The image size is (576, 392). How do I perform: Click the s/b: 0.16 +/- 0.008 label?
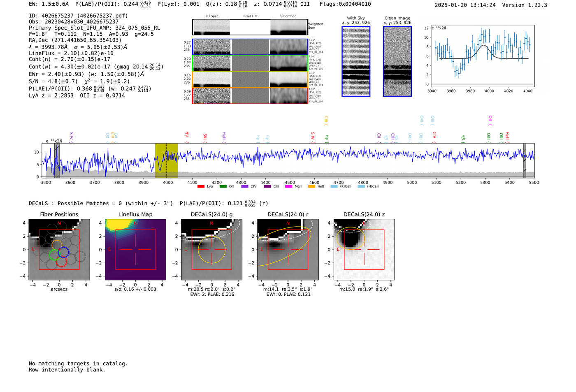coord(135,289)
